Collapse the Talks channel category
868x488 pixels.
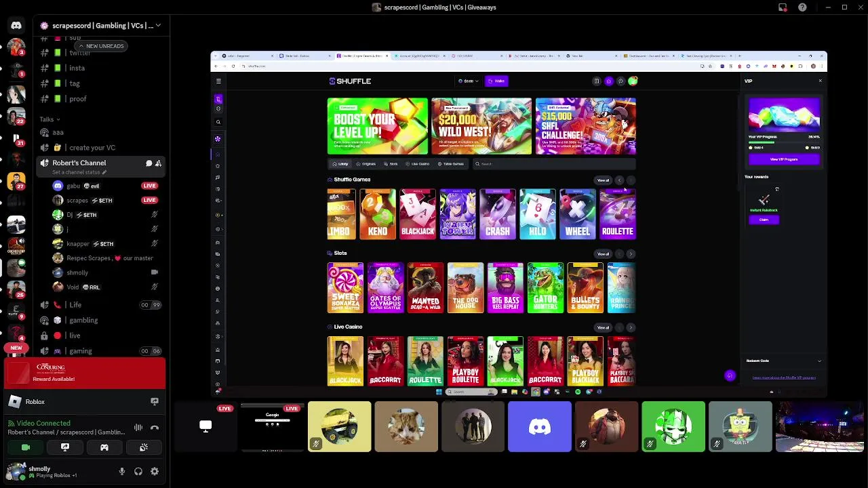pyautogui.click(x=50, y=119)
